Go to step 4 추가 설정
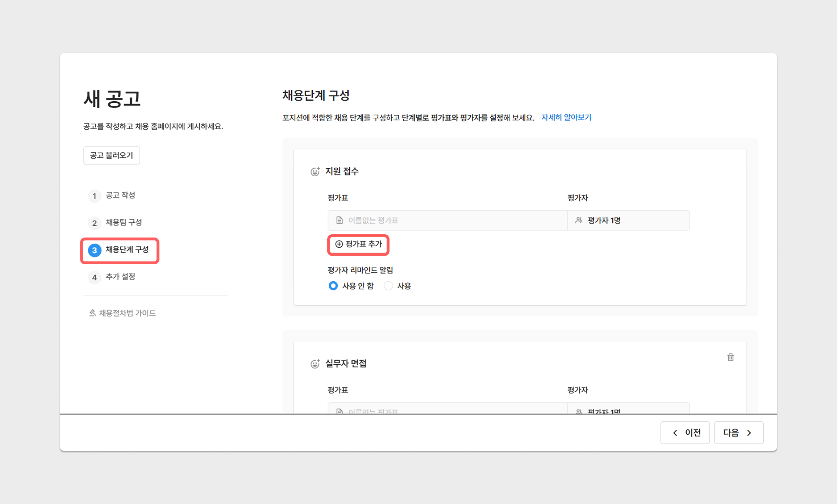Screen dimensions: 837x504 pos(120,277)
